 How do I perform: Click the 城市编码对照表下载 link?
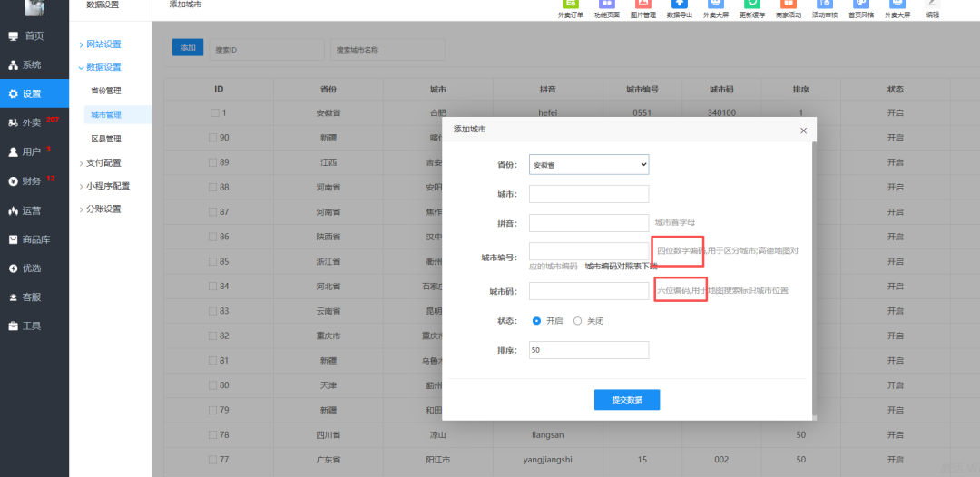(621, 267)
